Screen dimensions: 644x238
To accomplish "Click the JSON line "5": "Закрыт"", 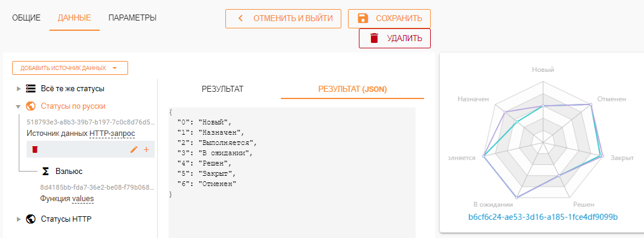I will click(x=207, y=173).
